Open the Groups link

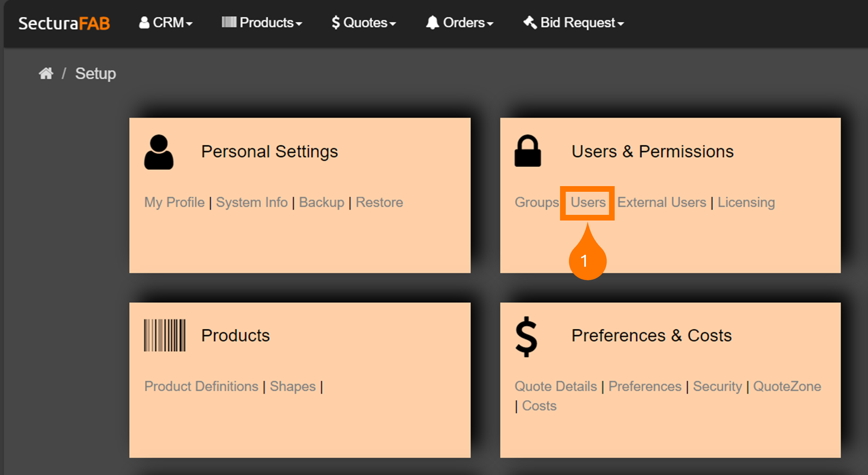(x=537, y=202)
